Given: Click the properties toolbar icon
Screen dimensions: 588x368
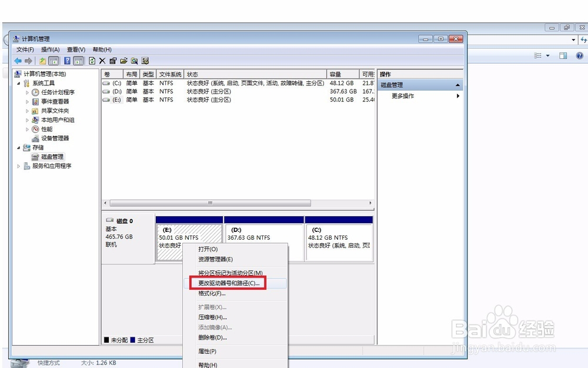Looking at the screenshot, I should click(x=113, y=61).
